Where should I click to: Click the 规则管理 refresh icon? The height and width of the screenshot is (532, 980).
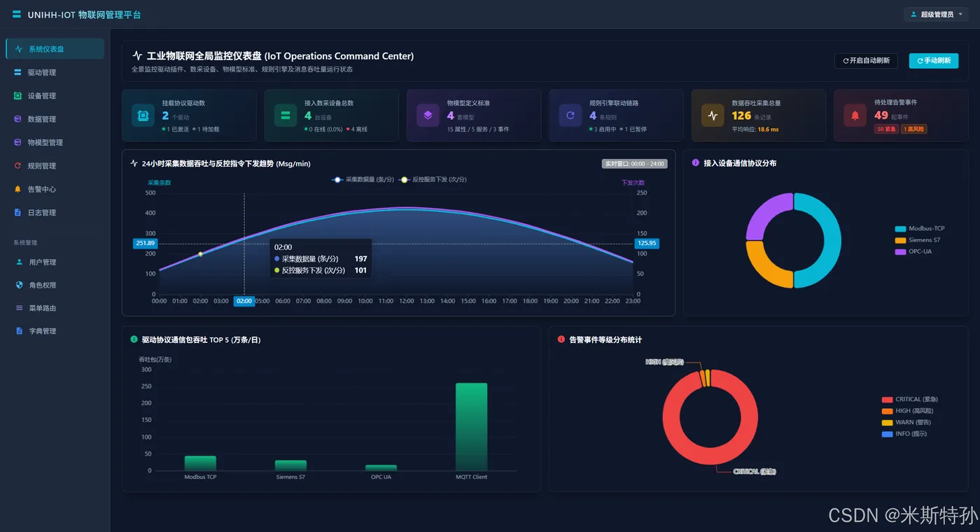18,166
